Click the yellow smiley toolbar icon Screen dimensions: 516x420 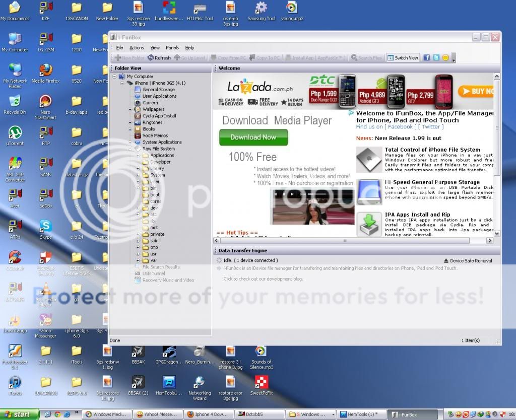tap(445, 57)
